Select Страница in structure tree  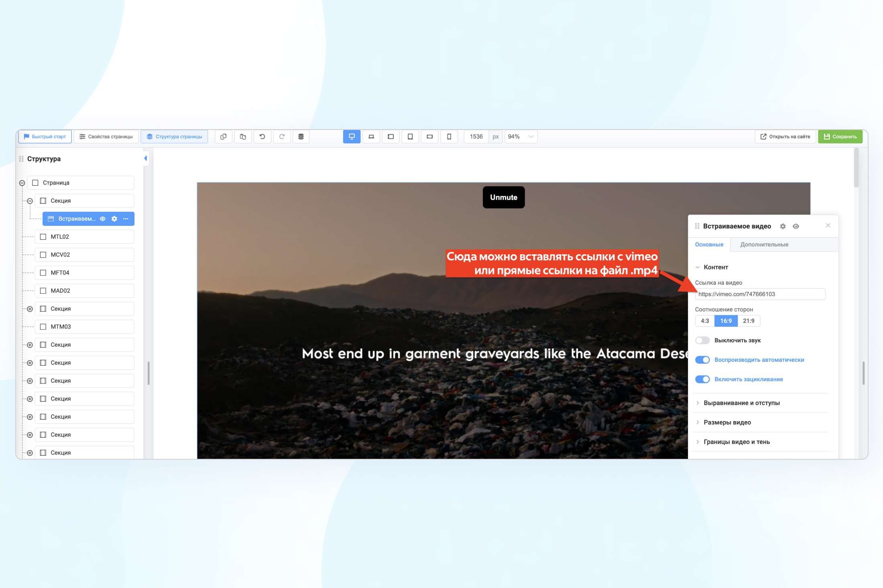pyautogui.click(x=81, y=183)
